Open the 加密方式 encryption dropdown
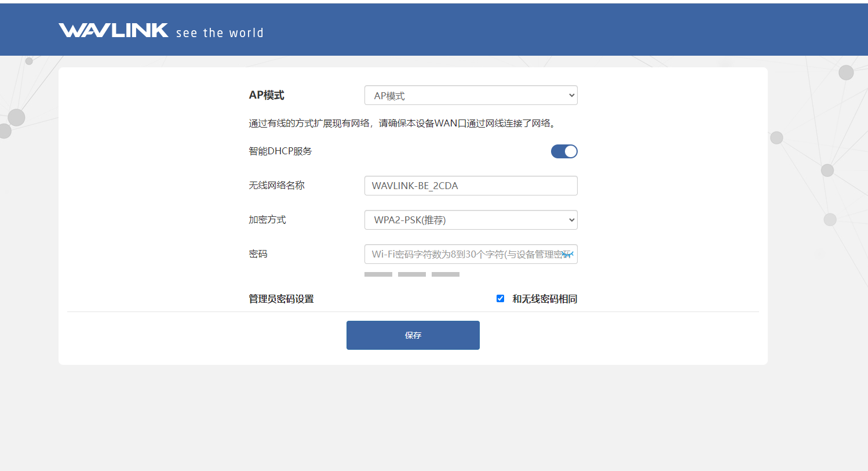 point(471,219)
